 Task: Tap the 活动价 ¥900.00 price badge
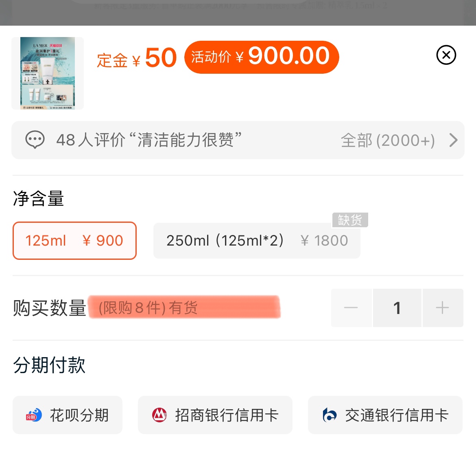[x=261, y=57]
